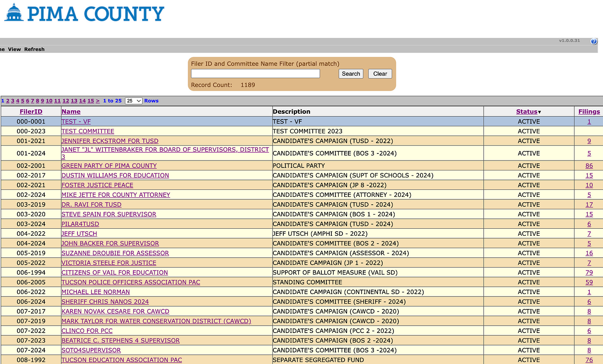The height and width of the screenshot is (364, 603).
Task: Click the Clear button
Action: [380, 74]
